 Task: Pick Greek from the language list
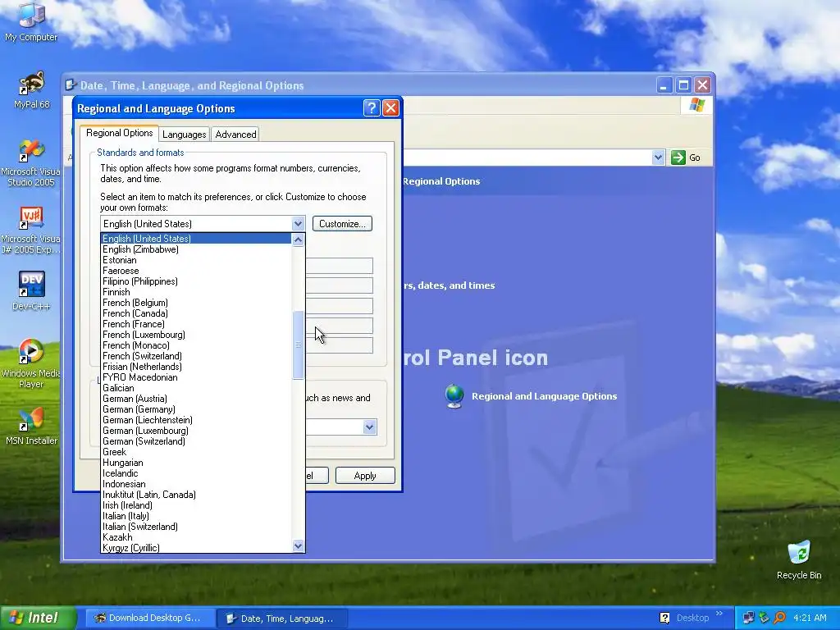(x=196, y=452)
